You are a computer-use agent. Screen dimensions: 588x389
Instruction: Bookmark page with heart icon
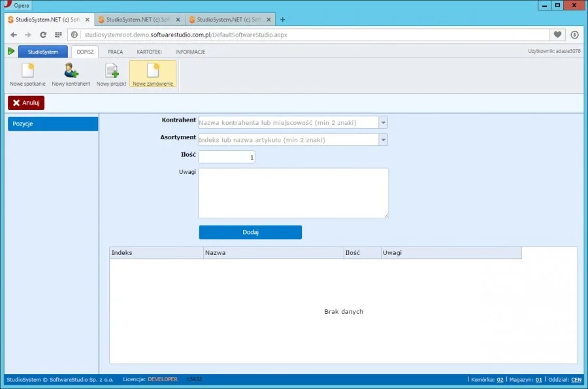pos(558,35)
